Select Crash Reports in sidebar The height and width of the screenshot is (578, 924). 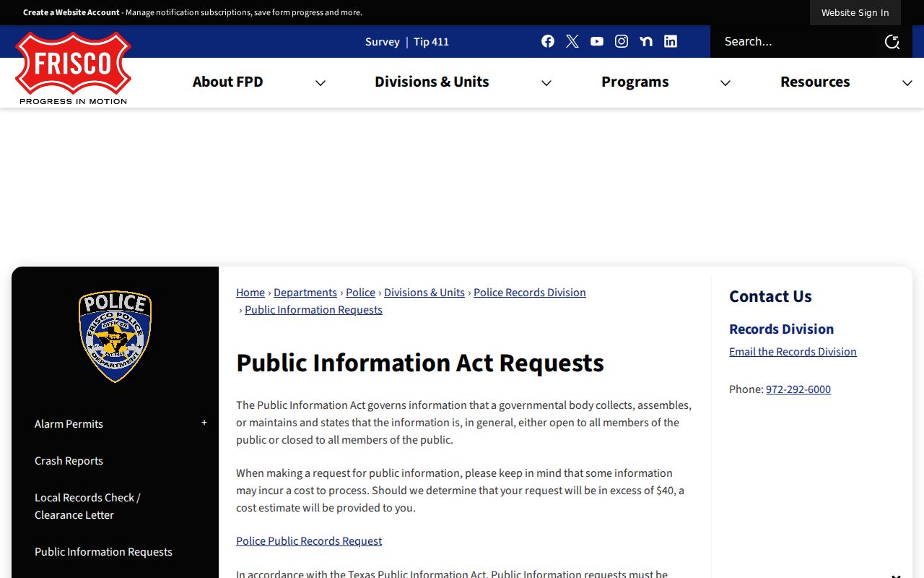click(69, 461)
